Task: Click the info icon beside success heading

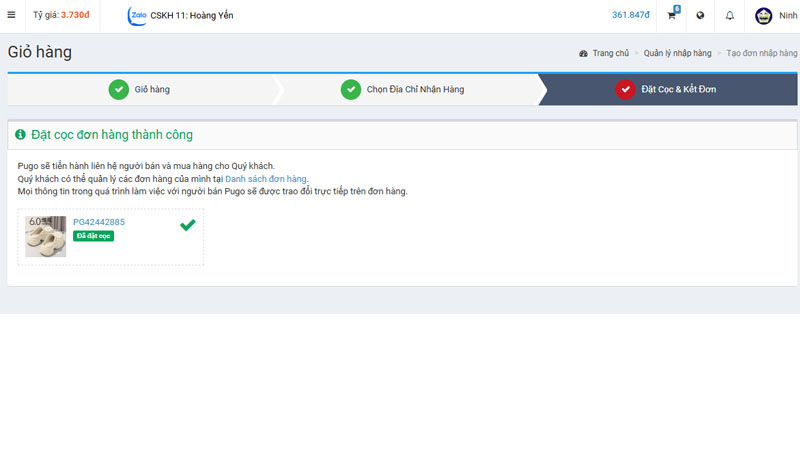Action: coord(20,135)
